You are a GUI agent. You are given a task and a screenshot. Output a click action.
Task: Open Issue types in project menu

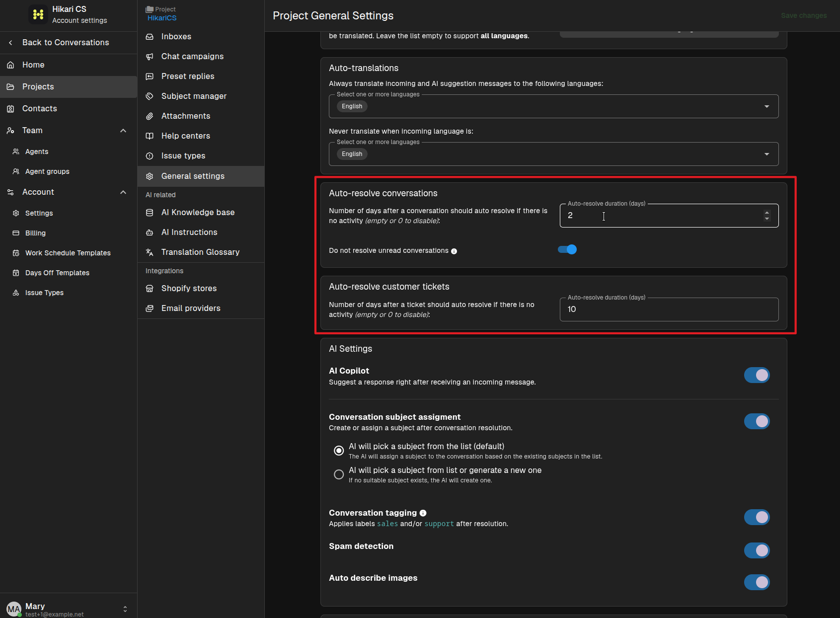pos(201,156)
